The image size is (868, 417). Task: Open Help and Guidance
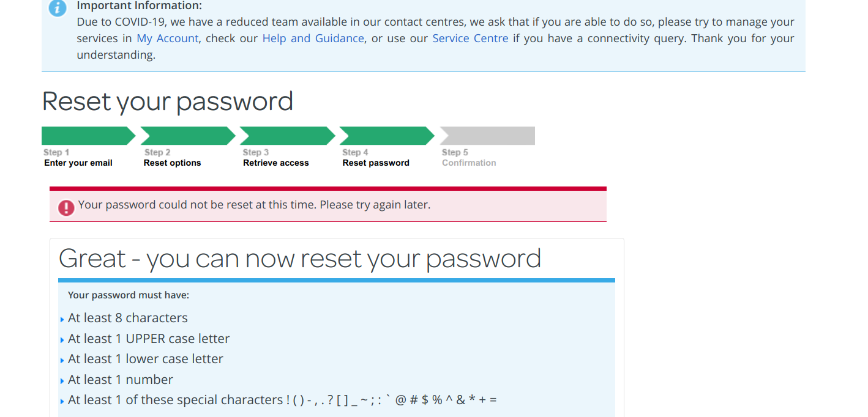(x=313, y=38)
